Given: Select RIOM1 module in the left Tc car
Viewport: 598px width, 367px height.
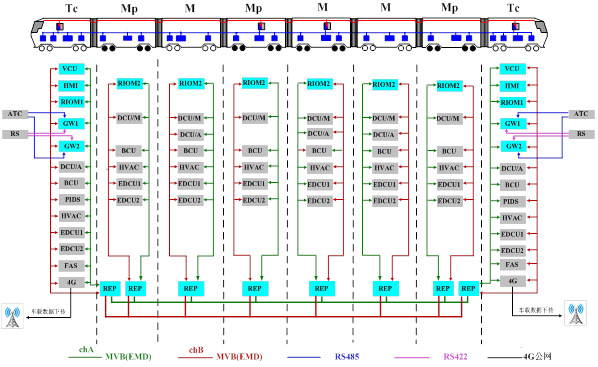Looking at the screenshot, I should click(71, 102).
